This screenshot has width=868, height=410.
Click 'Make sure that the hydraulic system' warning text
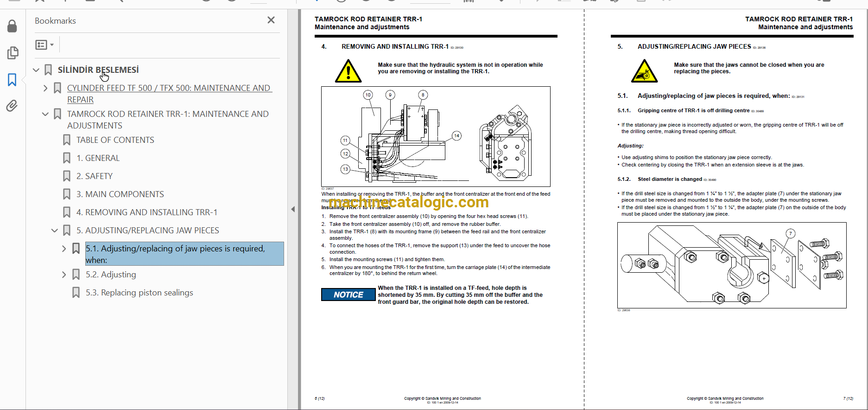point(460,68)
